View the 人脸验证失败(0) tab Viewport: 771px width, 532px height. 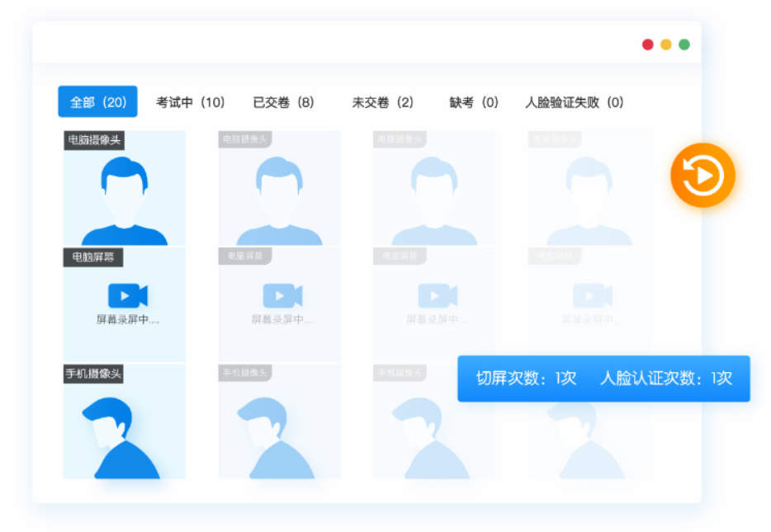575,102
